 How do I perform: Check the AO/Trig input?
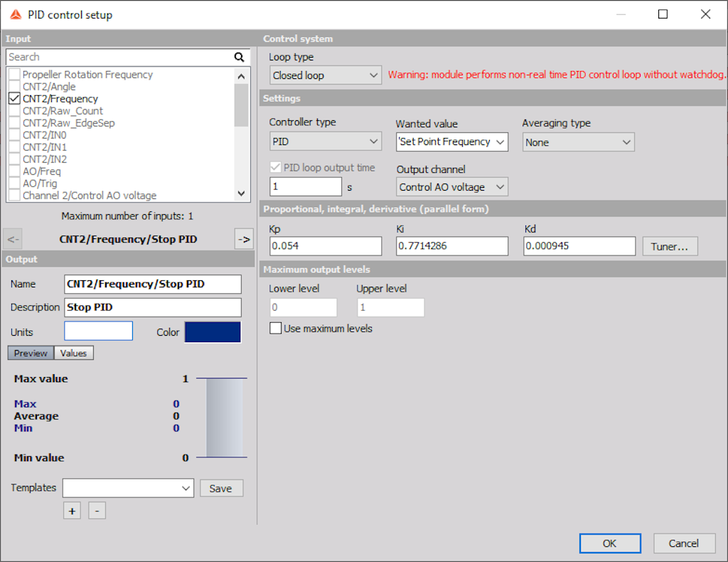pyautogui.click(x=14, y=183)
